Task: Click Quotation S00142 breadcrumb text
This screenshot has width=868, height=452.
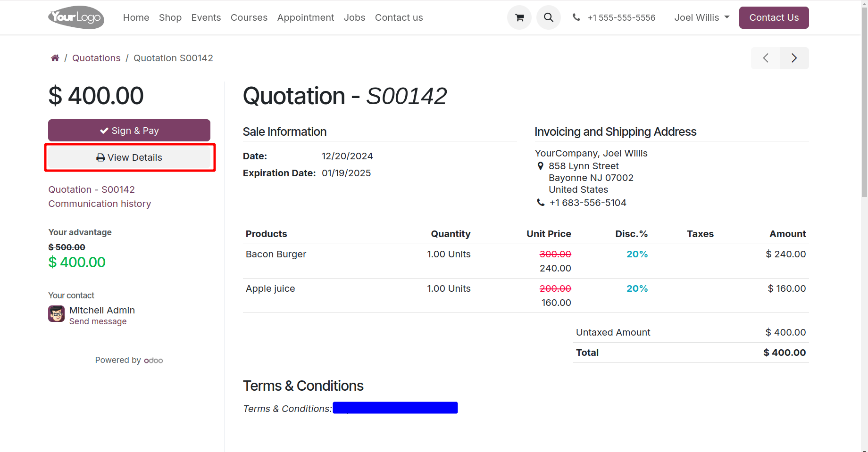Action: (x=173, y=58)
